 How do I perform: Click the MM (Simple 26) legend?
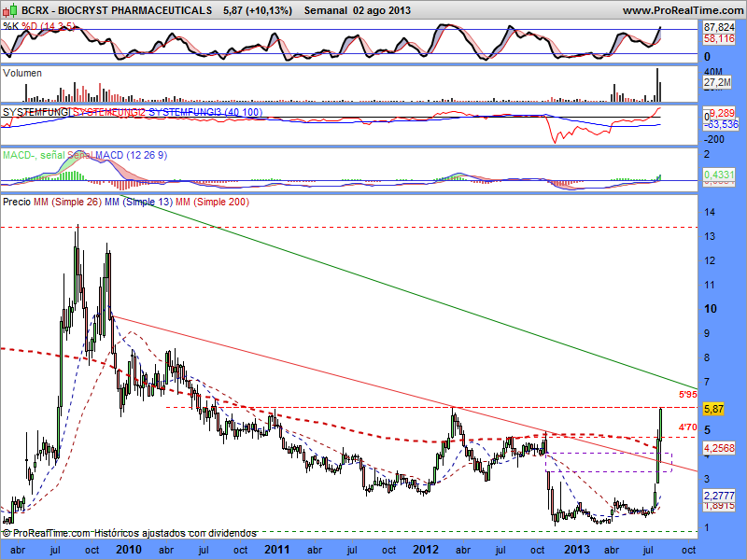coord(67,202)
